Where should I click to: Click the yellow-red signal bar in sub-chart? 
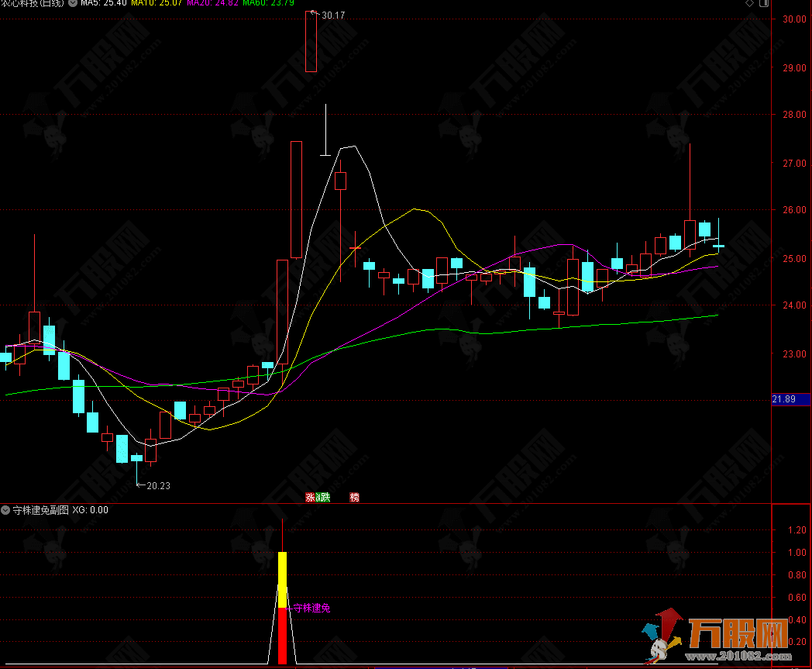(282, 605)
